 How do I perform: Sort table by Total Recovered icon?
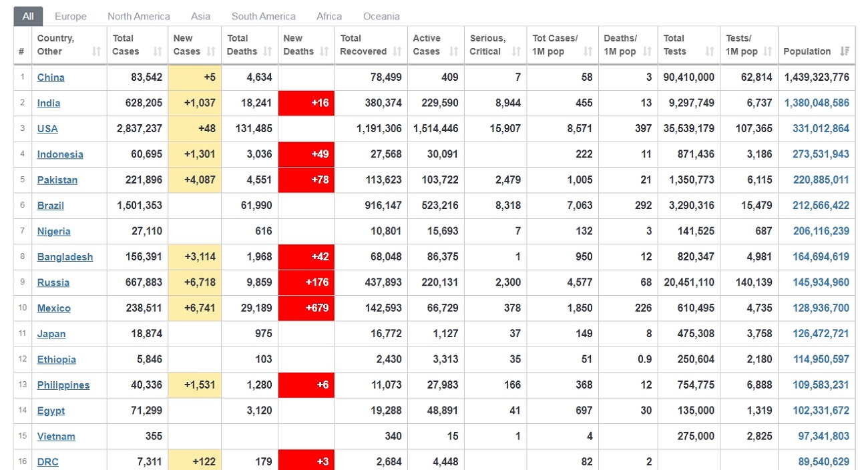coord(397,51)
